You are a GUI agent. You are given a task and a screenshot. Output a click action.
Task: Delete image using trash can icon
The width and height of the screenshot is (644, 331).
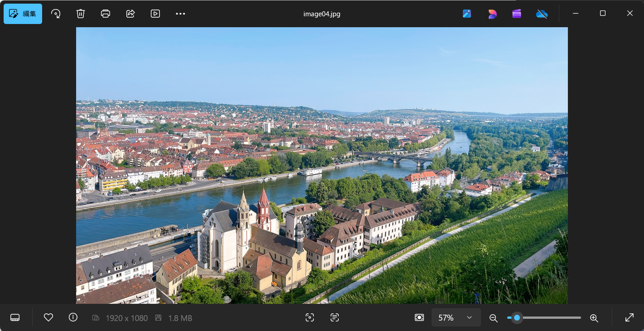(81, 14)
